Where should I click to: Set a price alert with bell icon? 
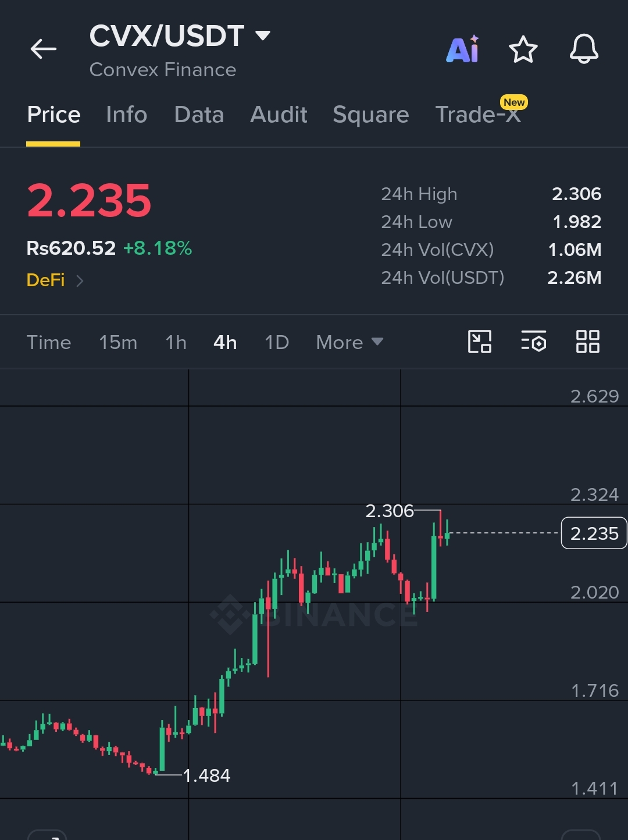(x=584, y=49)
